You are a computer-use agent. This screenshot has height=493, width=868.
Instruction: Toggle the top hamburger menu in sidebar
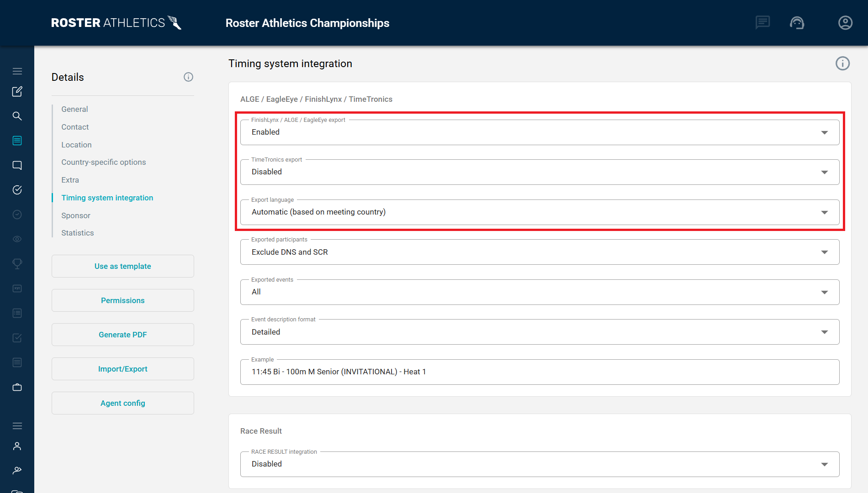17,71
